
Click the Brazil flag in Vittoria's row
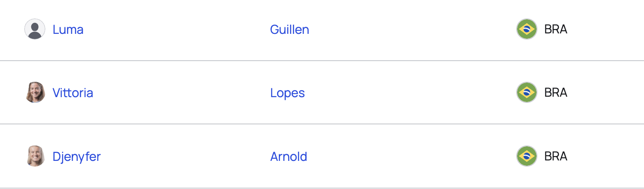(x=527, y=92)
